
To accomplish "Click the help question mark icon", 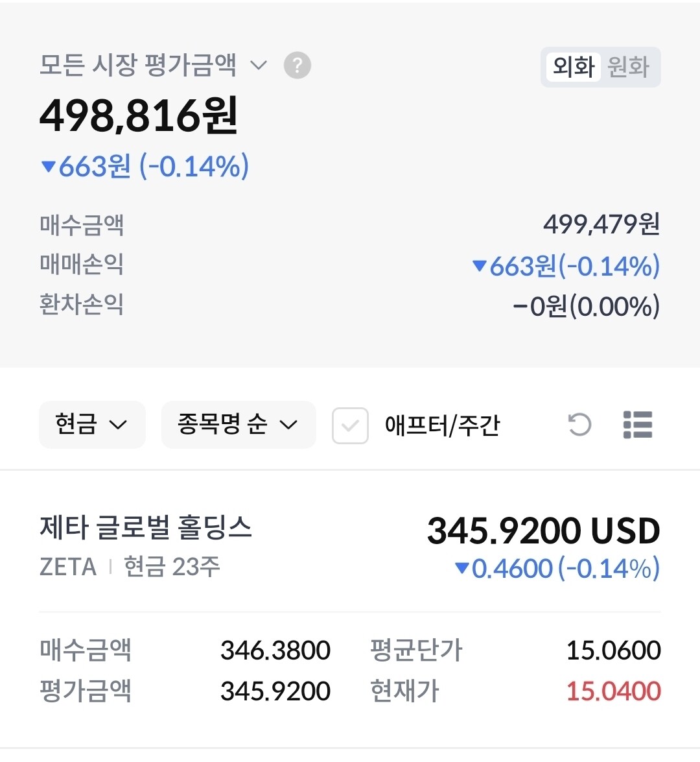I will [297, 65].
